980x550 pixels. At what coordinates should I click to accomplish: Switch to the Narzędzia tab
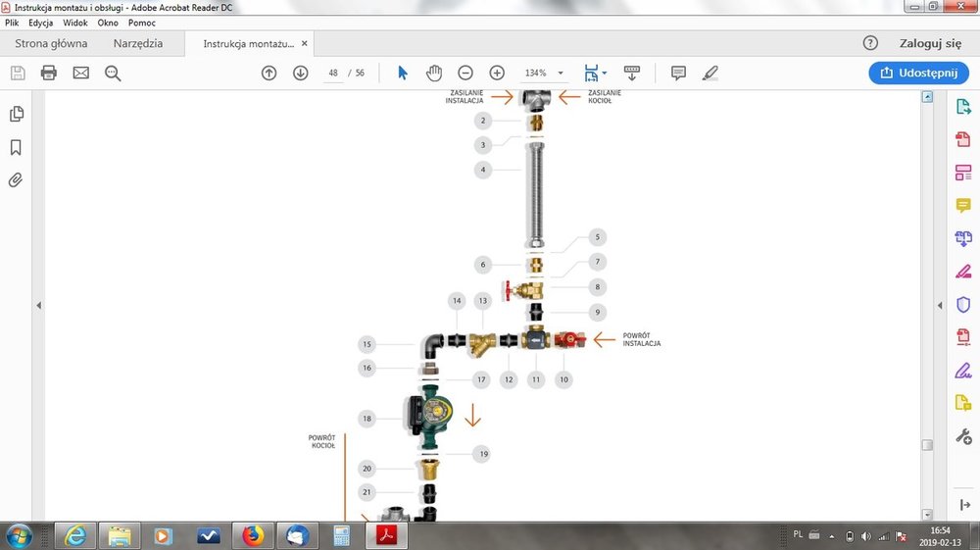pos(138,44)
